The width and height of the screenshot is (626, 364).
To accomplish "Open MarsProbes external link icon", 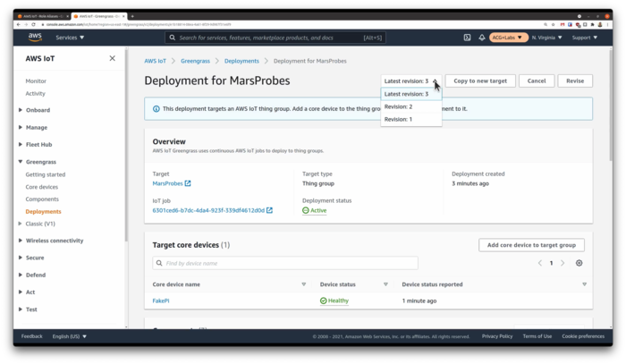I will pos(188,183).
